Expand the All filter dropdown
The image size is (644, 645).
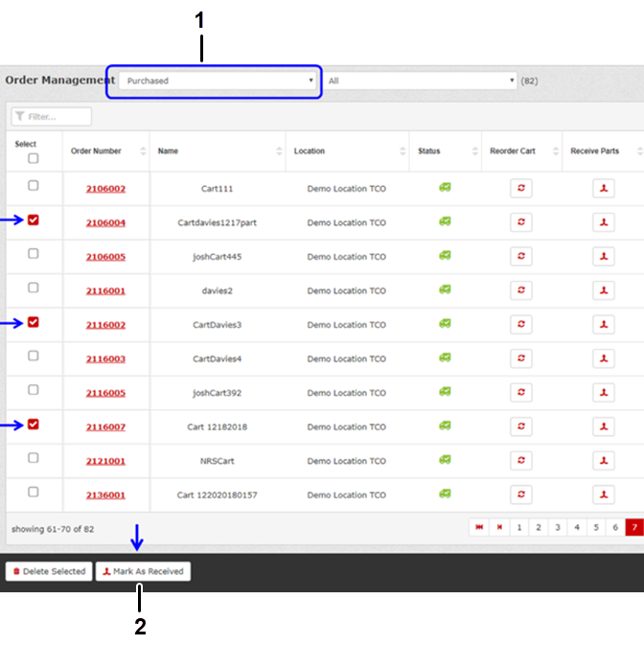pyautogui.click(x=420, y=81)
